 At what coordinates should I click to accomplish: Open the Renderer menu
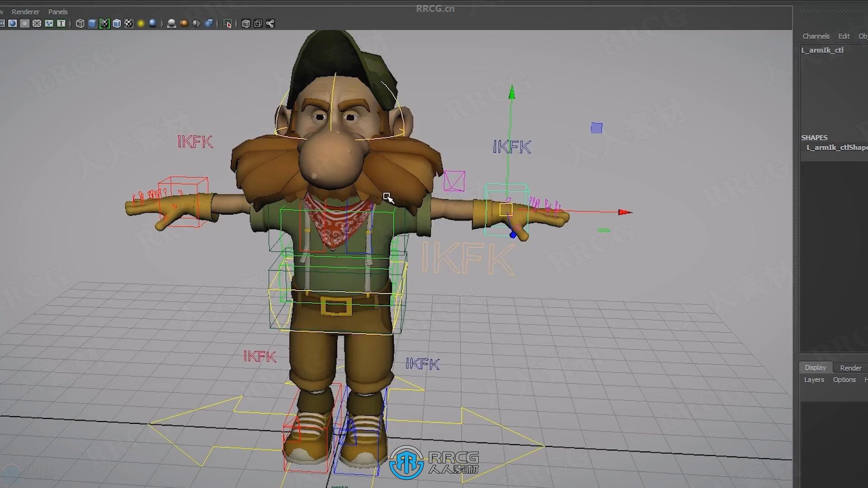(x=25, y=12)
